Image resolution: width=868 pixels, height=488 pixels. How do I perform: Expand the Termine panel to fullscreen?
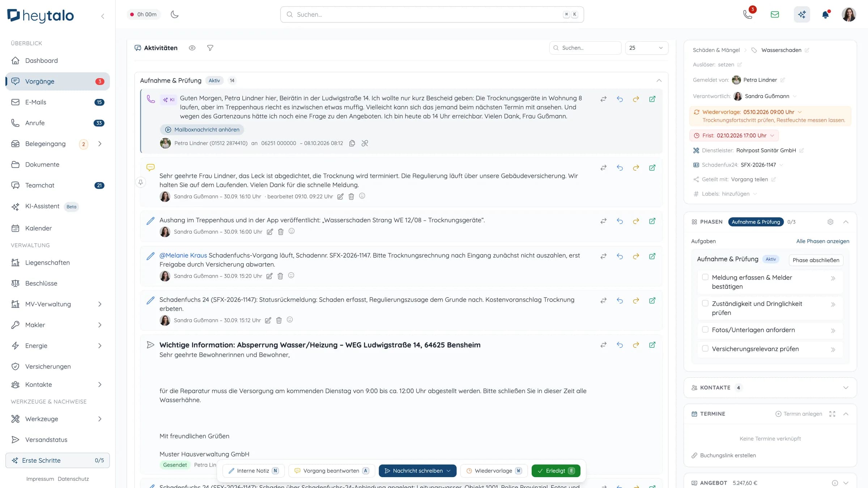click(x=832, y=414)
